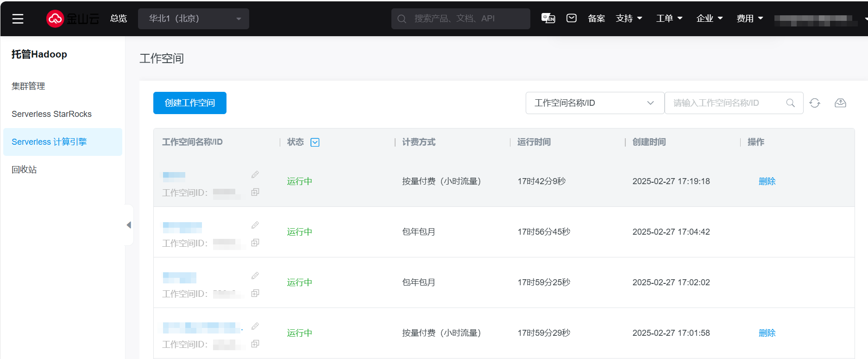
Task: Open the region dropdown 华北1 (北京)
Action: tap(194, 19)
